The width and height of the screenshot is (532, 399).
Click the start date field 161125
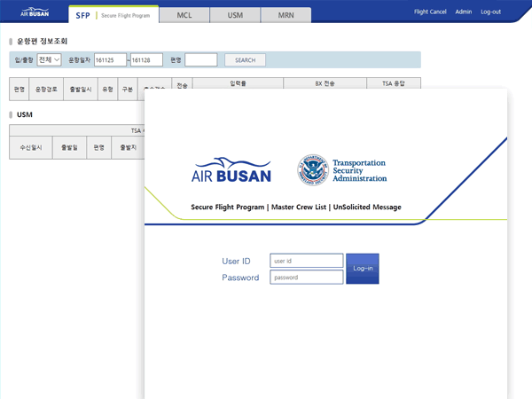click(110, 59)
